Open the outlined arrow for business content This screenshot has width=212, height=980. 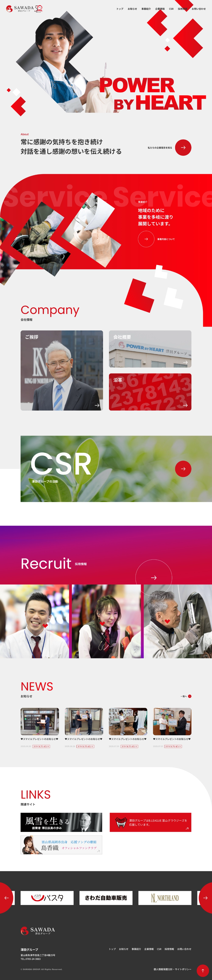coord(146,239)
